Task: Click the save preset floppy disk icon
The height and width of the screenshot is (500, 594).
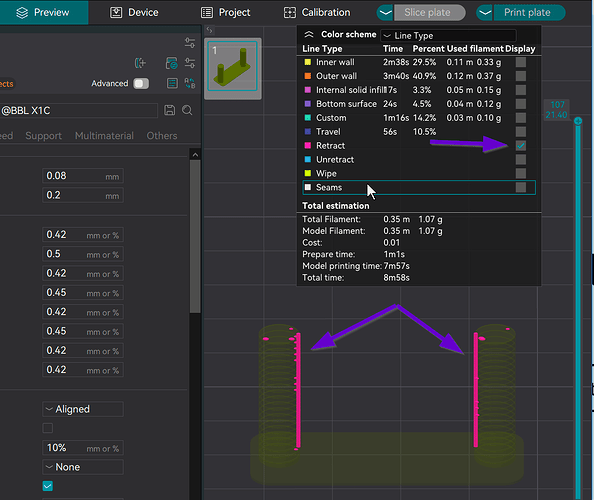Action: (x=170, y=110)
